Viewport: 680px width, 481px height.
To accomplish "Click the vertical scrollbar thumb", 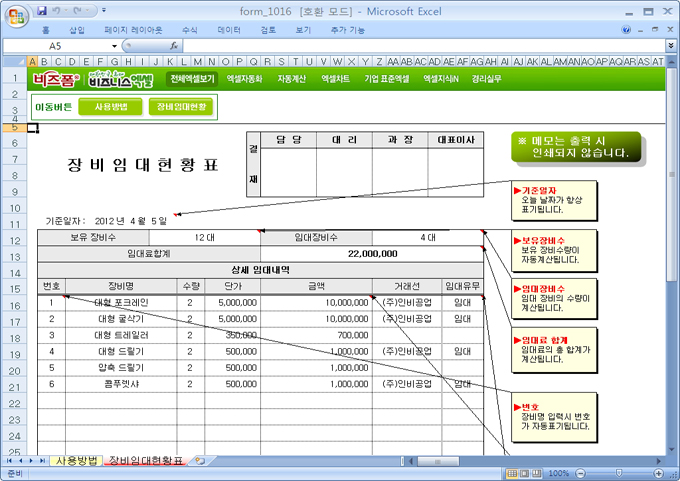I will [x=672, y=174].
